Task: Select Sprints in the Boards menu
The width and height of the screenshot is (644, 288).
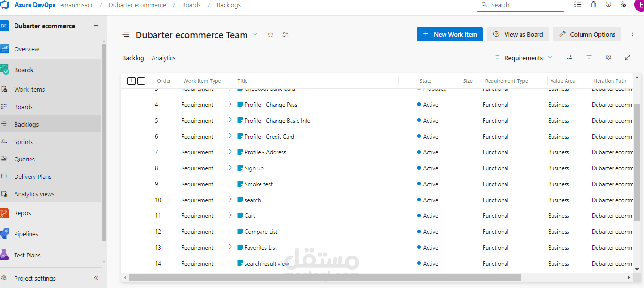Action: pos(24,142)
